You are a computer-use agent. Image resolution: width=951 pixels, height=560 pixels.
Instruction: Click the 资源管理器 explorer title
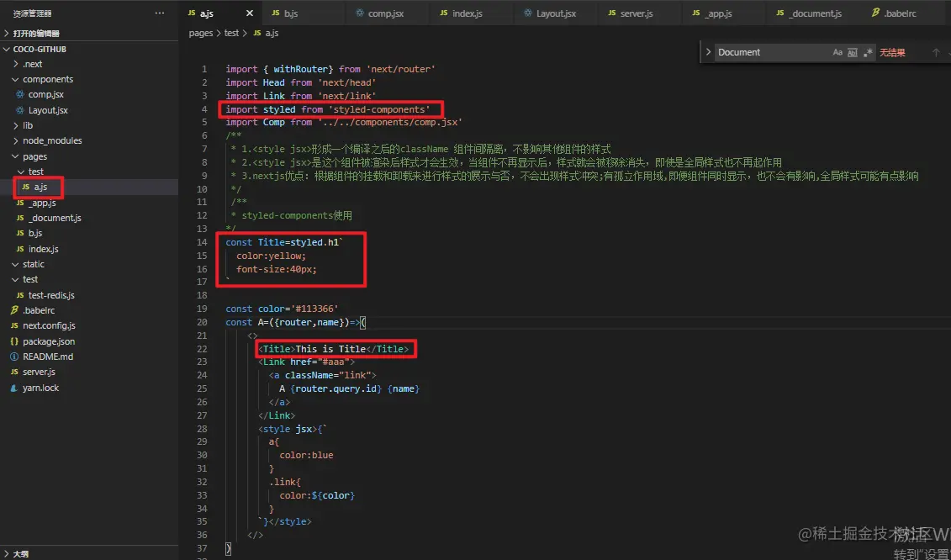coord(32,13)
